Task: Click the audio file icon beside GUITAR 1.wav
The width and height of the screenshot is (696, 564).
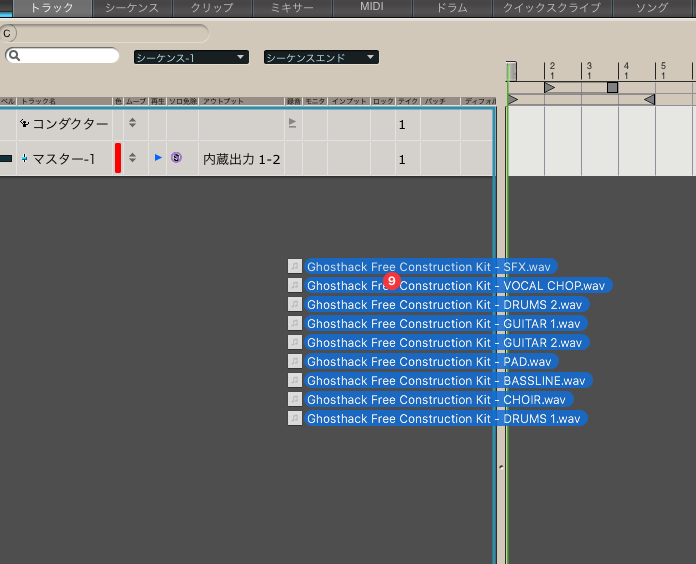Action: (295, 323)
